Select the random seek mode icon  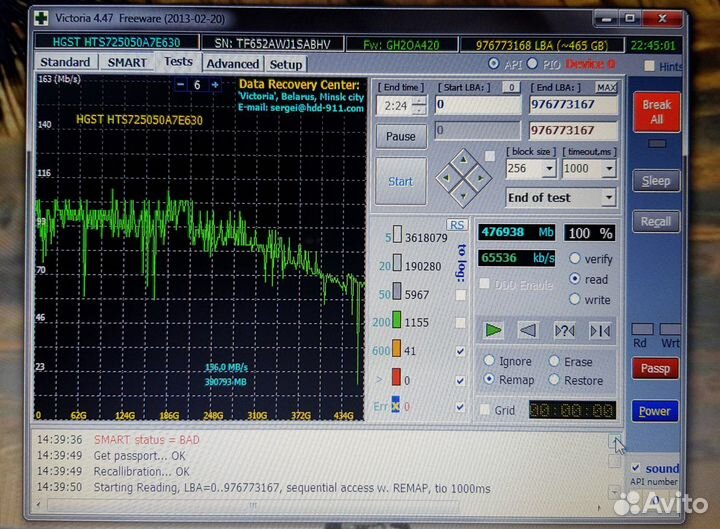(565, 330)
